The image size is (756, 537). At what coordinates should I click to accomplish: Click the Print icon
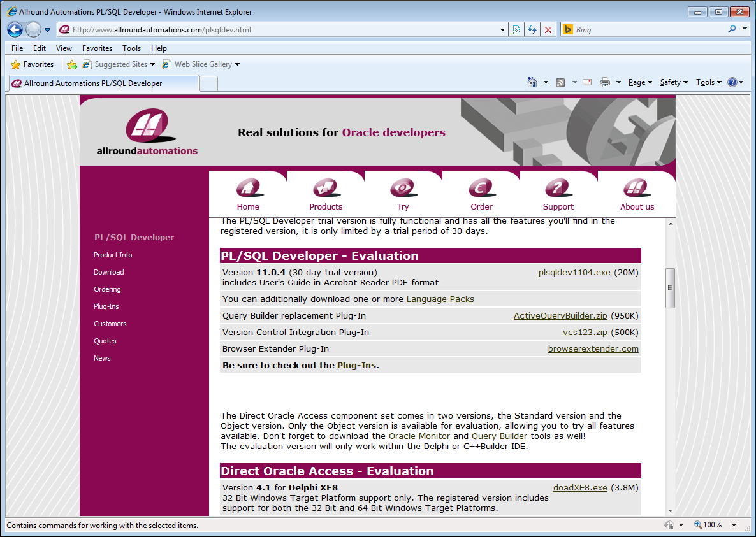tap(604, 82)
